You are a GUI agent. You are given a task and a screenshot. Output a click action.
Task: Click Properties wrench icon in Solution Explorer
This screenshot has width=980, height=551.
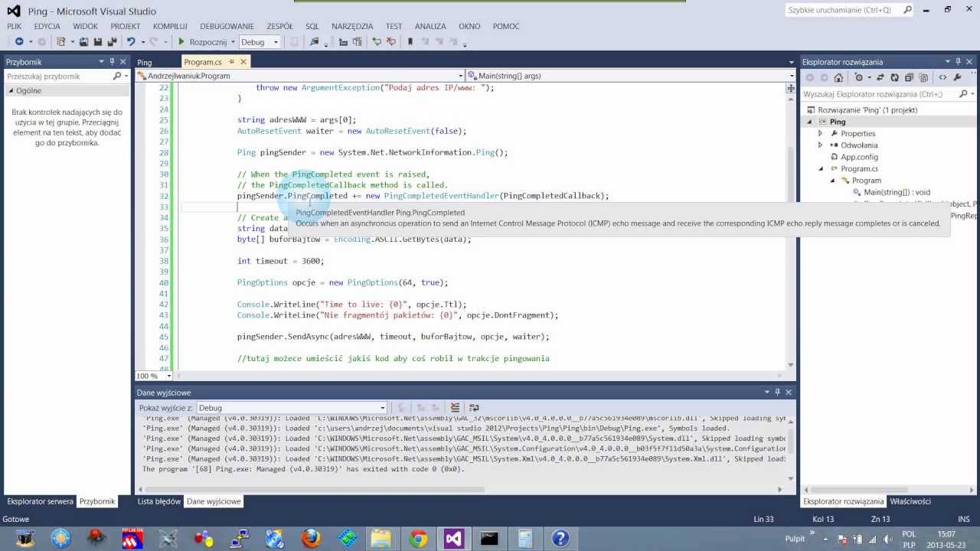pyautogui.click(x=957, y=77)
